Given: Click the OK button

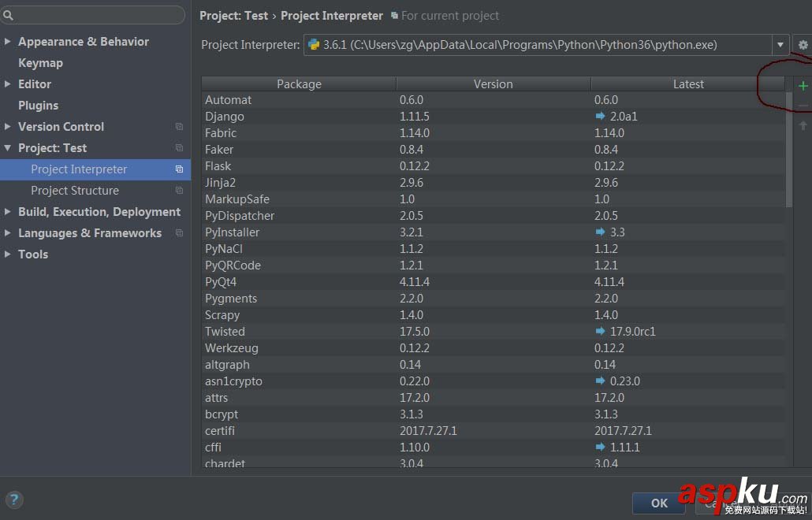Looking at the screenshot, I should pos(658,503).
